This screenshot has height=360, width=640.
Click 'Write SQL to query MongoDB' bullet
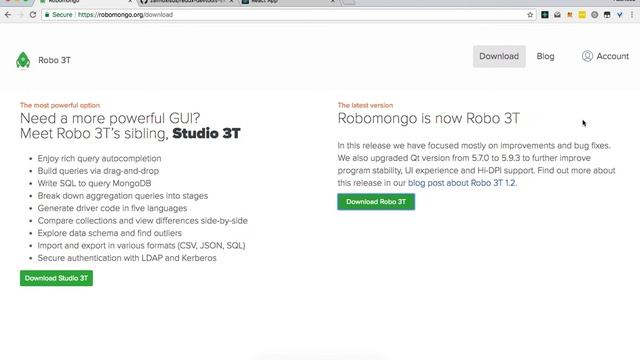coord(94,183)
